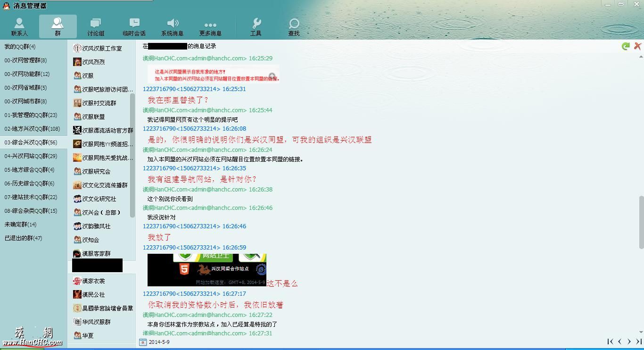Click the red X delete-records icon
The height and width of the screenshot is (350, 644).
pos(637,46)
